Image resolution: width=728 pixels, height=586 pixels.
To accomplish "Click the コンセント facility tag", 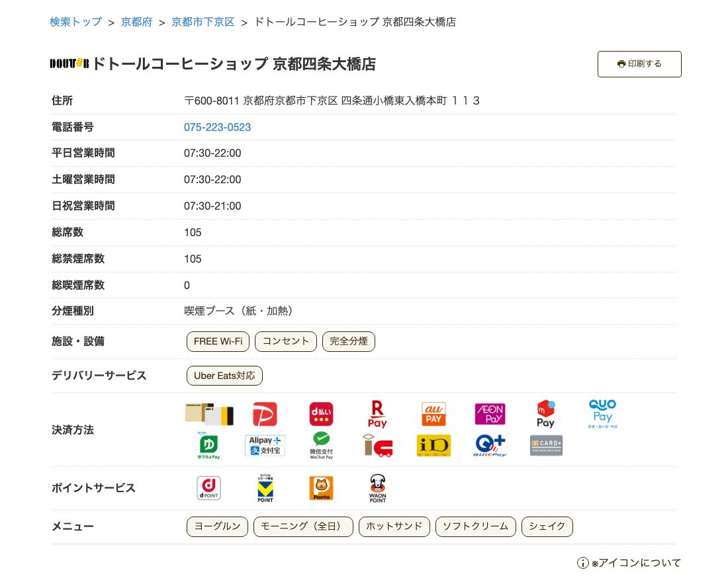I will [x=286, y=341].
